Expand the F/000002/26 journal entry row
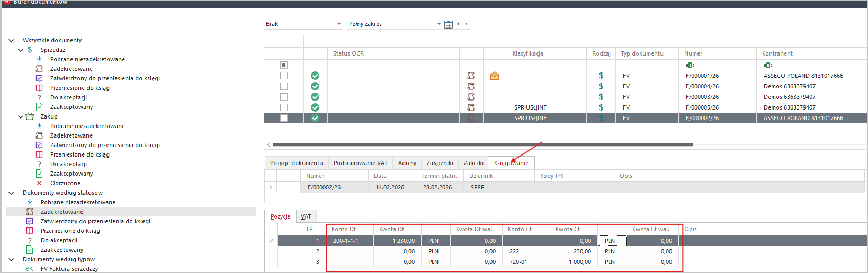Screen dimensions: 868x273 [x=271, y=187]
